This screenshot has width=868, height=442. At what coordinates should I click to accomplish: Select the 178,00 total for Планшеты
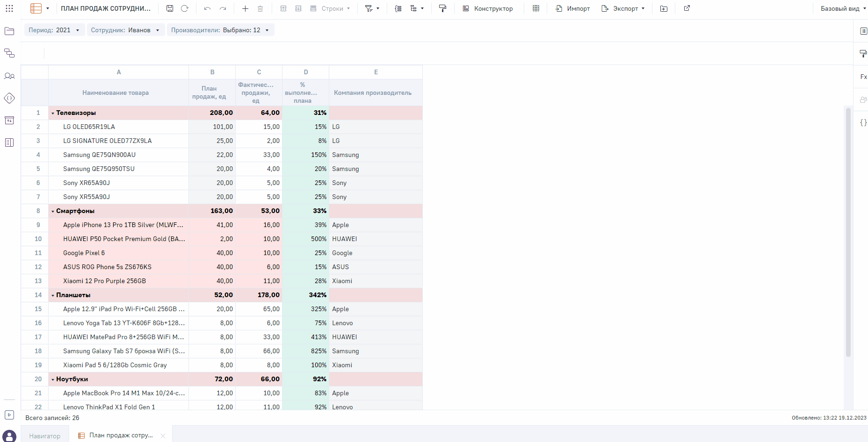tap(259, 295)
